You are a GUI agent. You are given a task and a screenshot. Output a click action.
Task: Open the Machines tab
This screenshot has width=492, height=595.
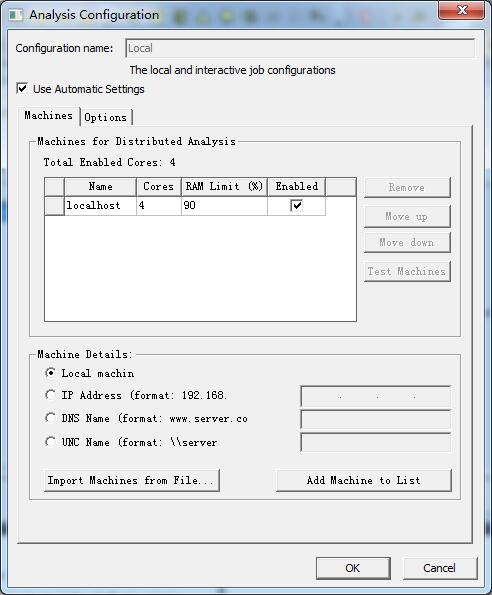(x=48, y=115)
